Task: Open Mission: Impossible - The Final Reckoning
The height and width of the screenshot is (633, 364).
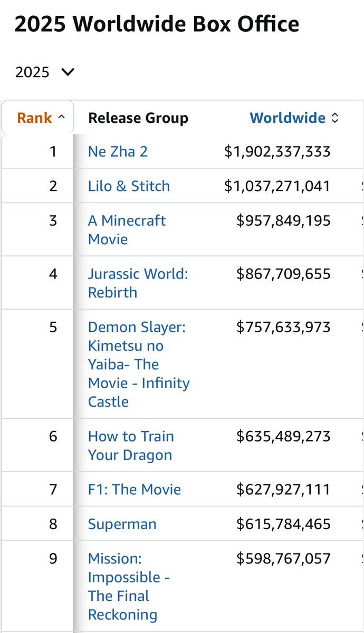Action: point(128,586)
